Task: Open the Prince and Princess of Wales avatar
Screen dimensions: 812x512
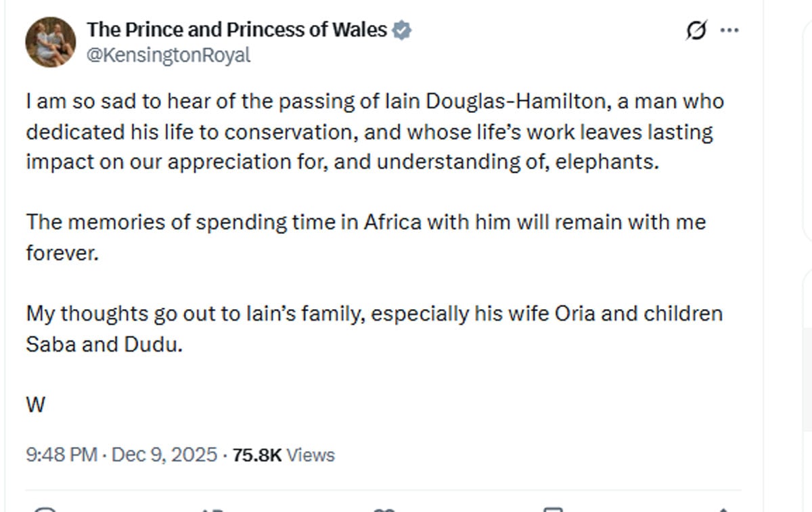Action: coord(50,42)
